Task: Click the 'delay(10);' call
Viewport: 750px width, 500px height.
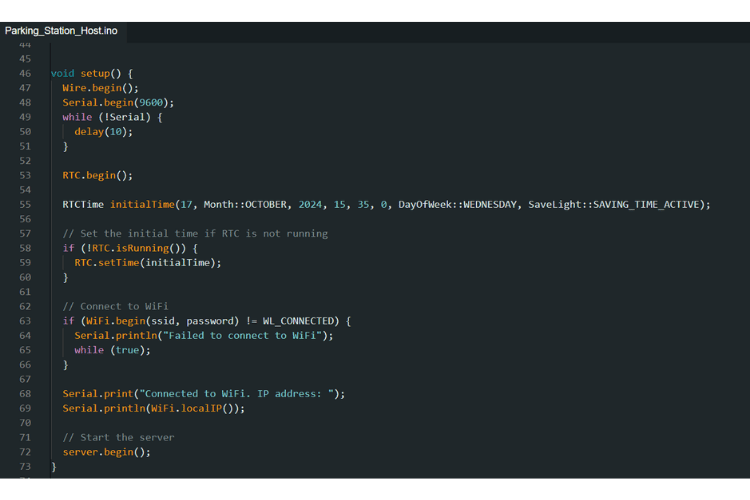Action: click(x=103, y=132)
